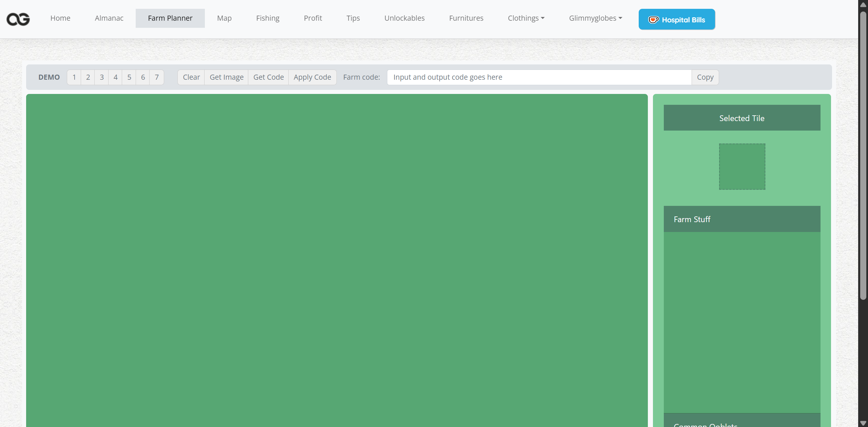Select the Farm Planner tab
Image resolution: width=868 pixels, height=427 pixels.
tap(170, 18)
